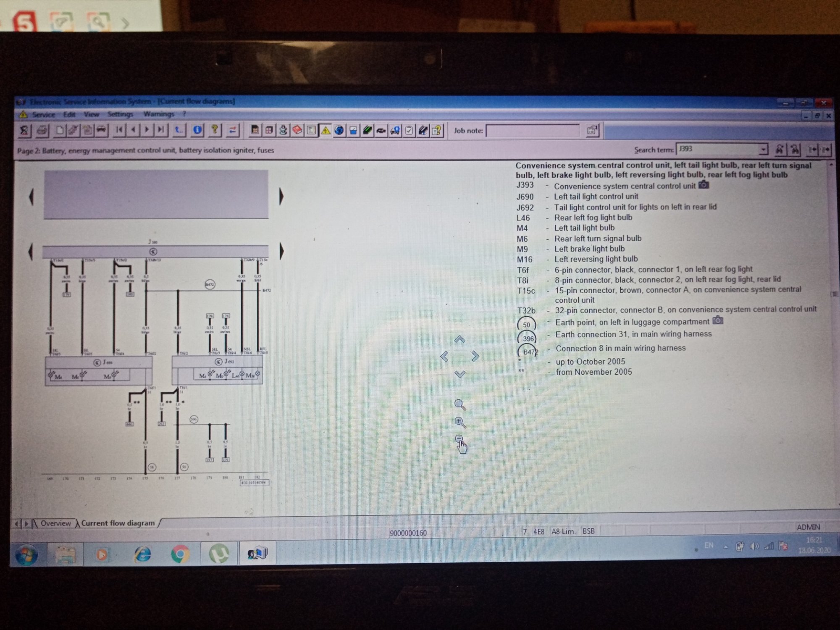Pan diagram up with navigation arrow
This screenshot has width=840, height=630.
point(459,339)
